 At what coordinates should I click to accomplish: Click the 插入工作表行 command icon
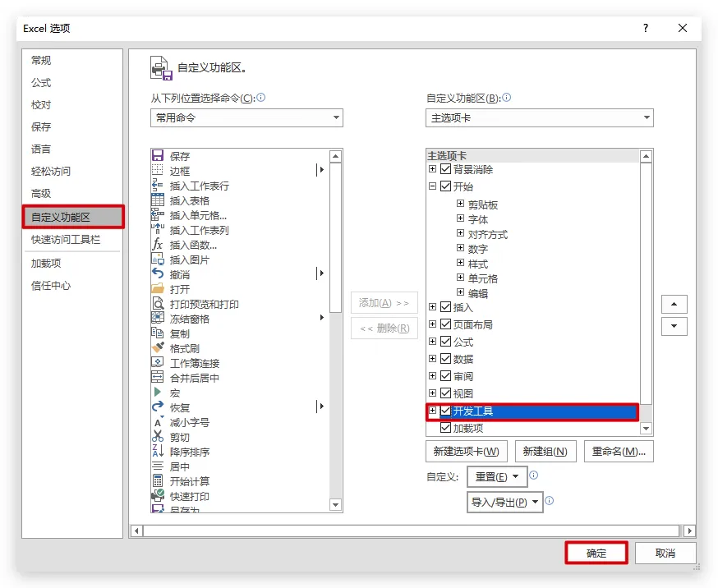[x=158, y=185]
